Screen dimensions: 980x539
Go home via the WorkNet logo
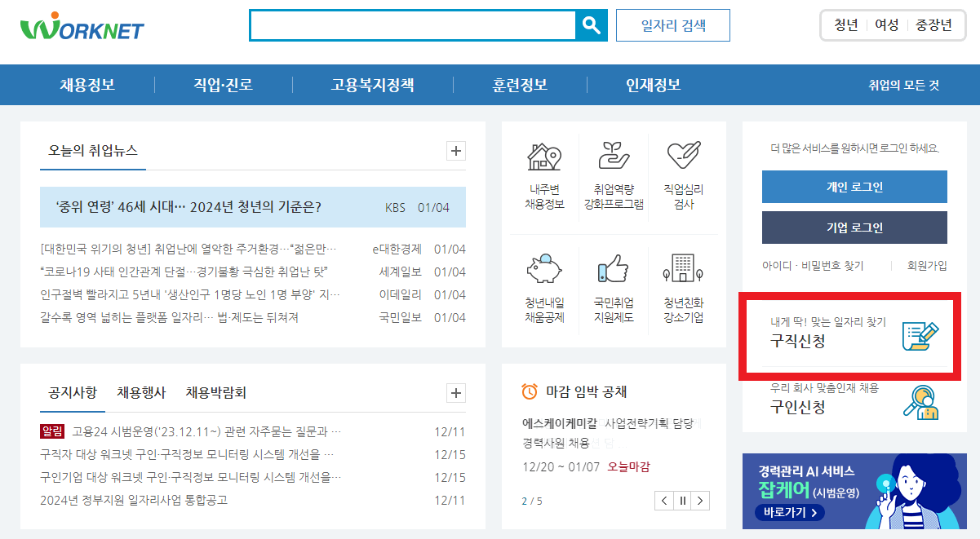82,27
